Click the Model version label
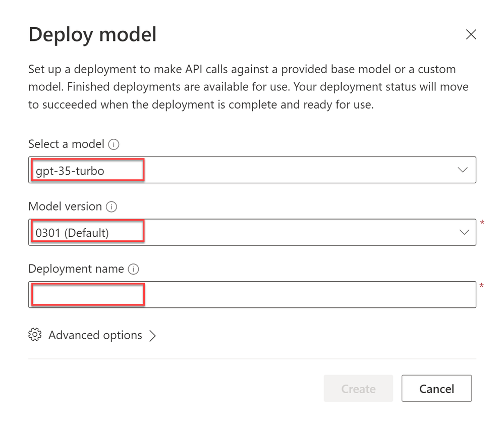 [x=65, y=206]
